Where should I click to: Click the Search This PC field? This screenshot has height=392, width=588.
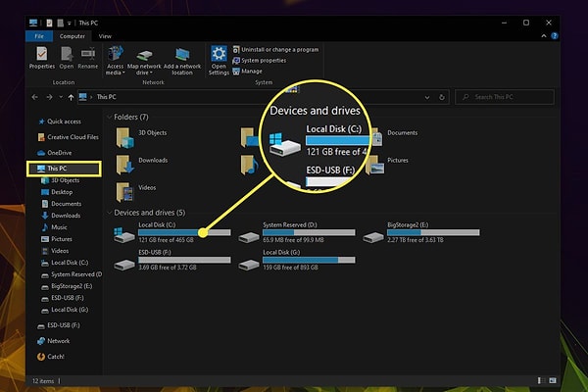(505, 97)
